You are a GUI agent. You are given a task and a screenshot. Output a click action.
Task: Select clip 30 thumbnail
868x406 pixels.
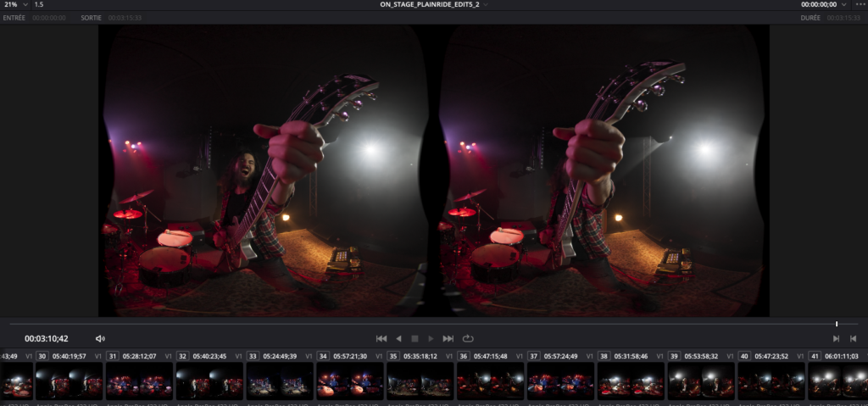pos(69,381)
